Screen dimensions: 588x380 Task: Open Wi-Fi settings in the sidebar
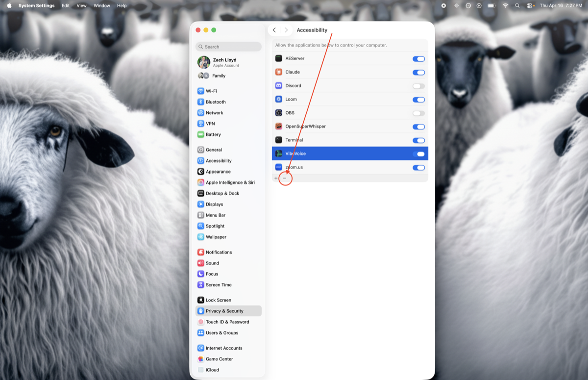click(x=211, y=91)
